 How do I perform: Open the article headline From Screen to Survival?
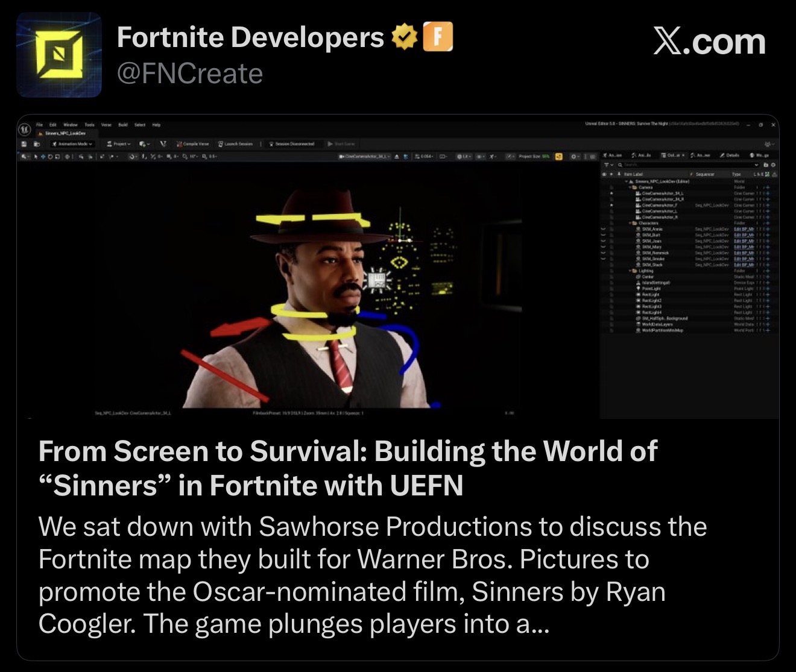pyautogui.click(x=347, y=468)
